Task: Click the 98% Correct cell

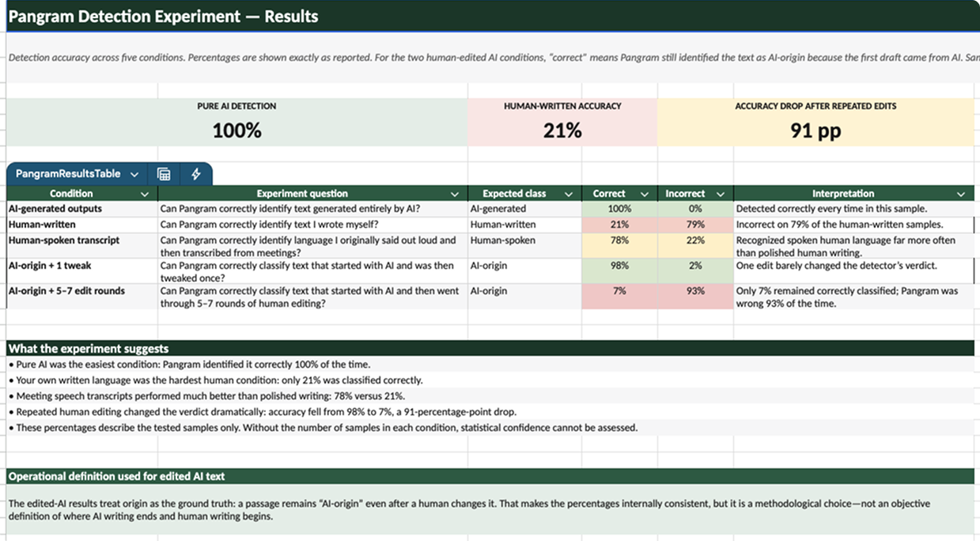Action: pyautogui.click(x=619, y=270)
